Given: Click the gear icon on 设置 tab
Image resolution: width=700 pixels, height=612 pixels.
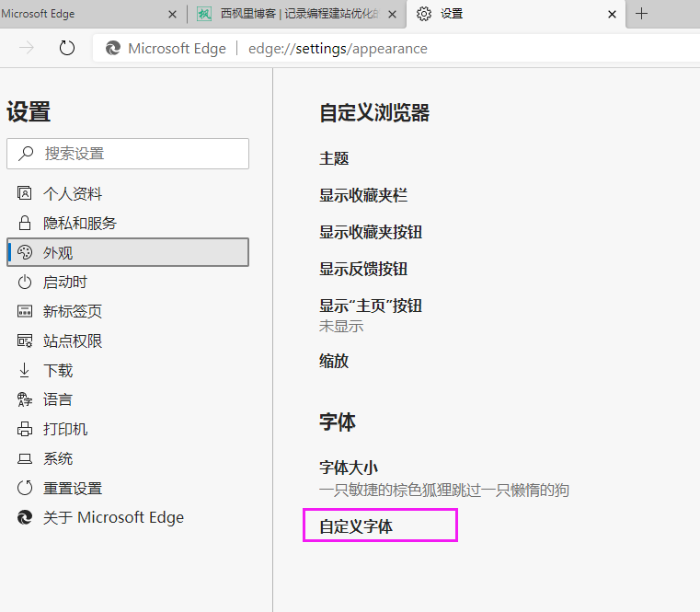Looking at the screenshot, I should click(x=424, y=14).
